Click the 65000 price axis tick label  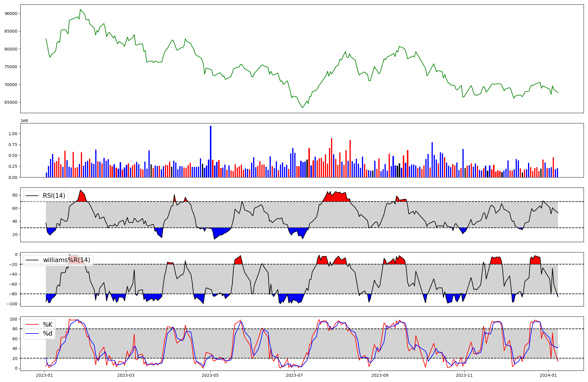(11, 103)
